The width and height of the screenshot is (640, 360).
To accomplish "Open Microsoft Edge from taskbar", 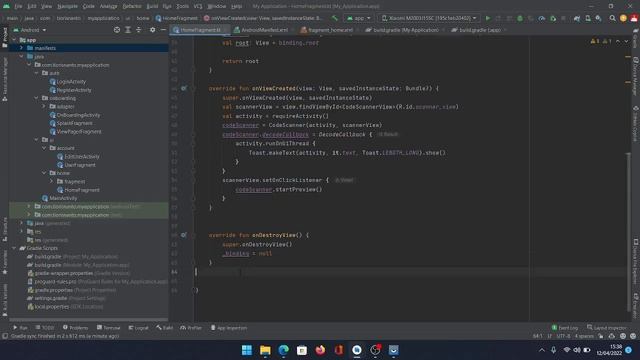I will click(284, 350).
